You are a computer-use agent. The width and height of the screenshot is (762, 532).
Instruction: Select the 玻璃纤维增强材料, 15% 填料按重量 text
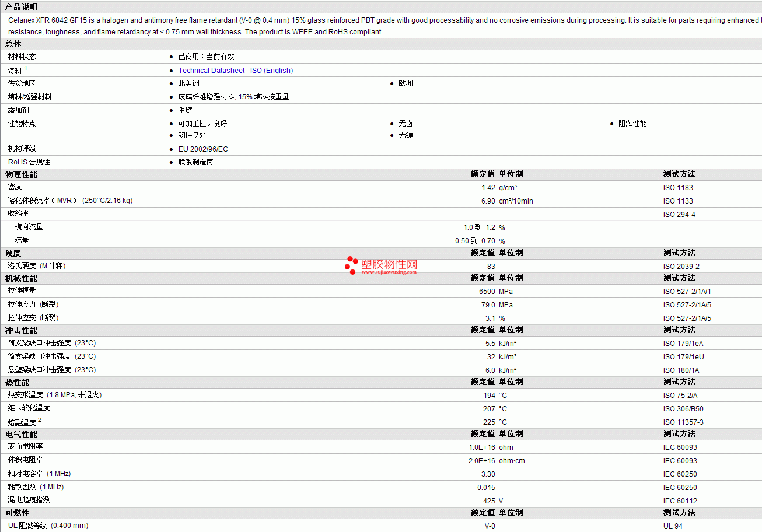(x=234, y=97)
